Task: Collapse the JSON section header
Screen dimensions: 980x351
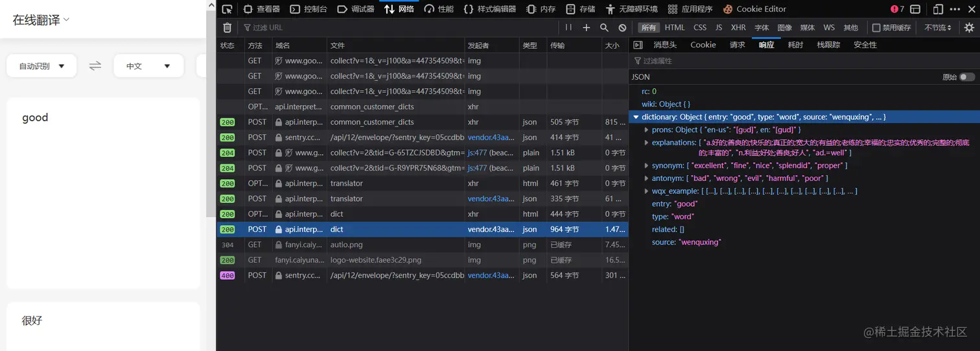Action: 640,77
